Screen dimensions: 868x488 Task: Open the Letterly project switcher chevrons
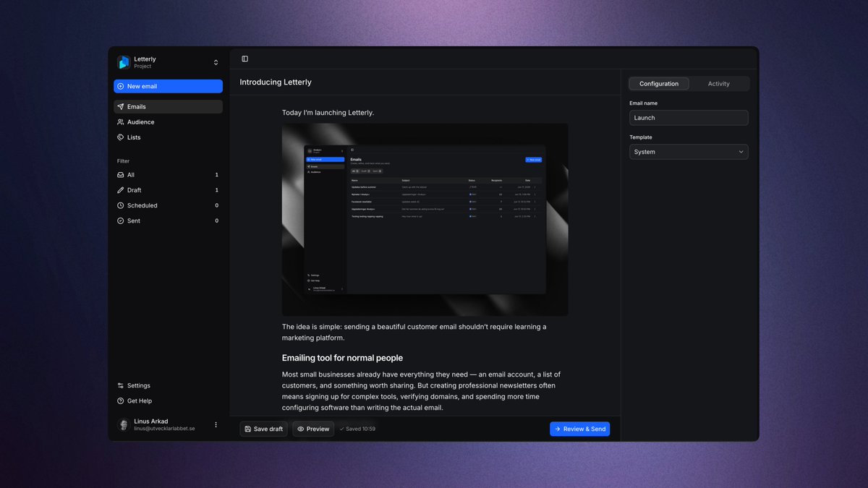pyautogui.click(x=216, y=62)
